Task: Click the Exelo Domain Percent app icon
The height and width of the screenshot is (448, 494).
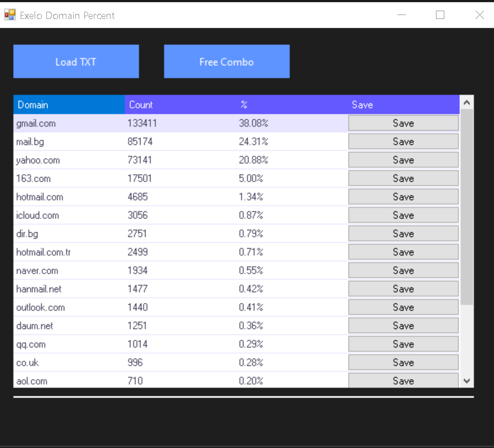Action: coord(9,15)
